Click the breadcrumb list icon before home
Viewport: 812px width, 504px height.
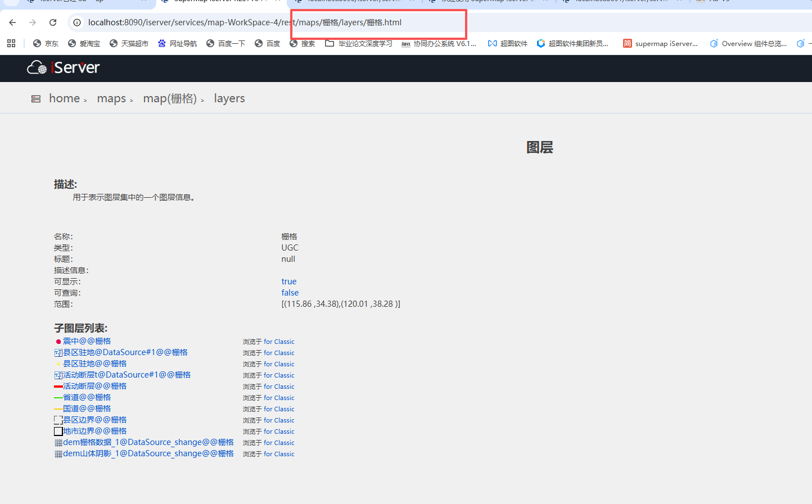click(36, 99)
